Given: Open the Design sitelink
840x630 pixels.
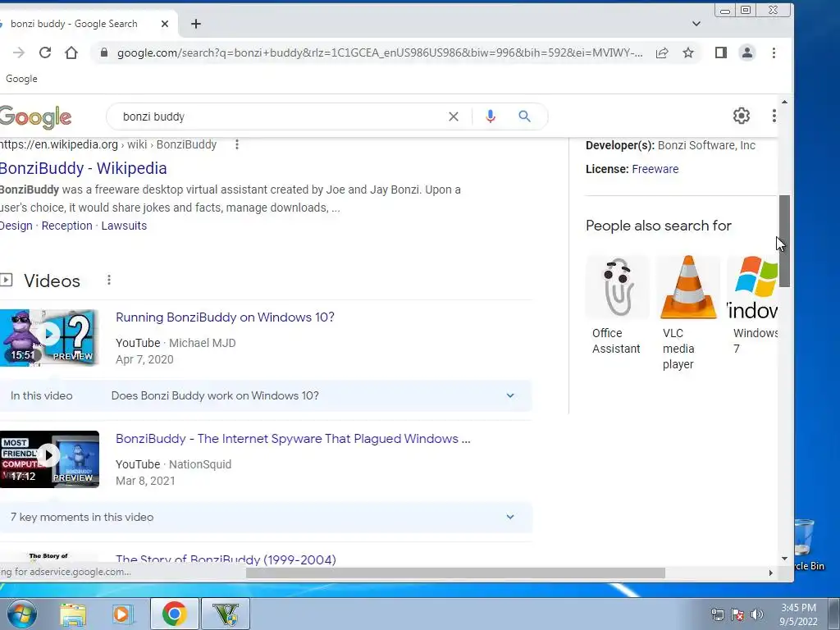Looking at the screenshot, I should point(16,226).
